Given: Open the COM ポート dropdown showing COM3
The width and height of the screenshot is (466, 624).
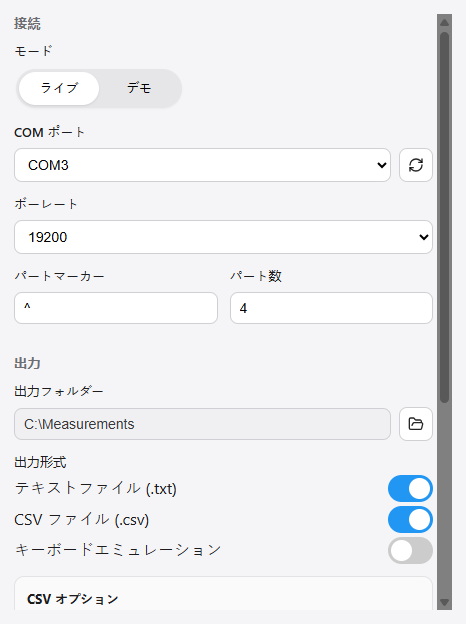Looking at the screenshot, I should [x=202, y=165].
